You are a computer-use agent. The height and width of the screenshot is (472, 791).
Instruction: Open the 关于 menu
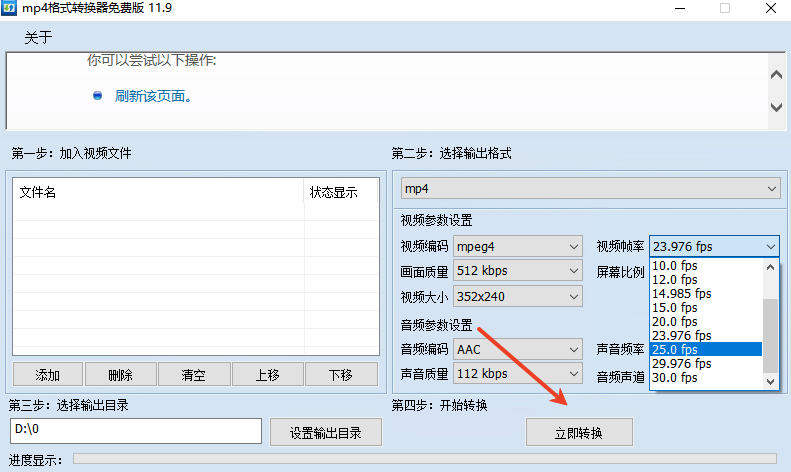(x=38, y=37)
